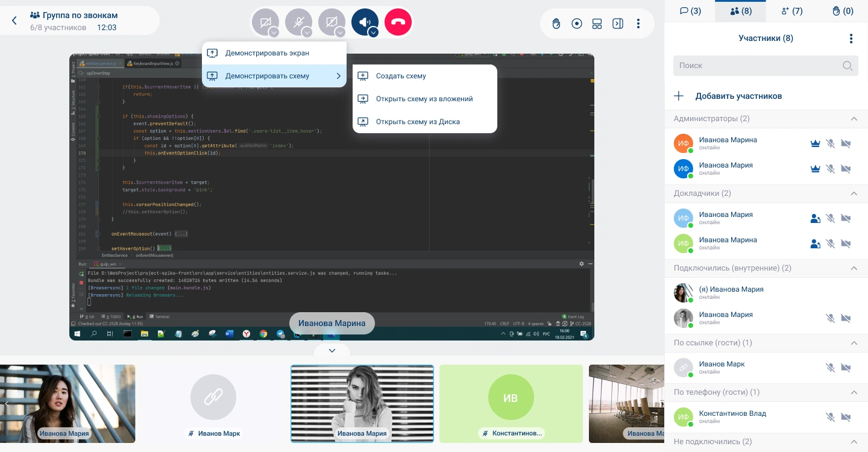Open the grid layout view icon
868x452 pixels.
coord(597,24)
